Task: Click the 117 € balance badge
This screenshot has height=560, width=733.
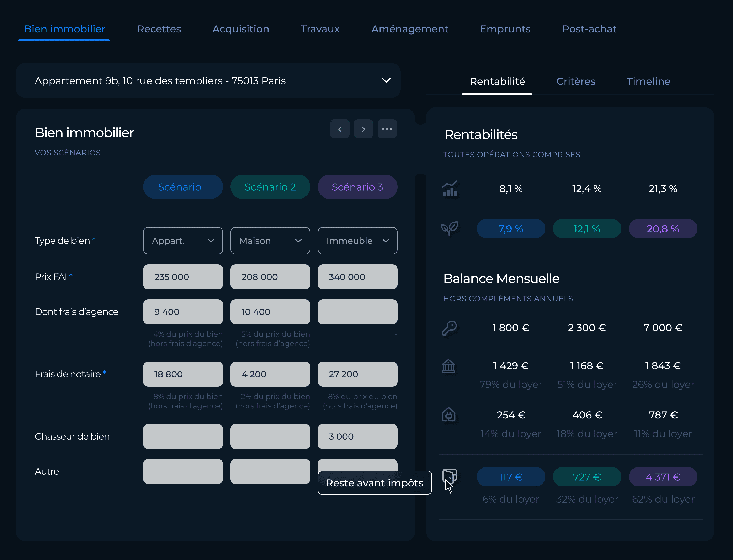Action: coord(511,477)
